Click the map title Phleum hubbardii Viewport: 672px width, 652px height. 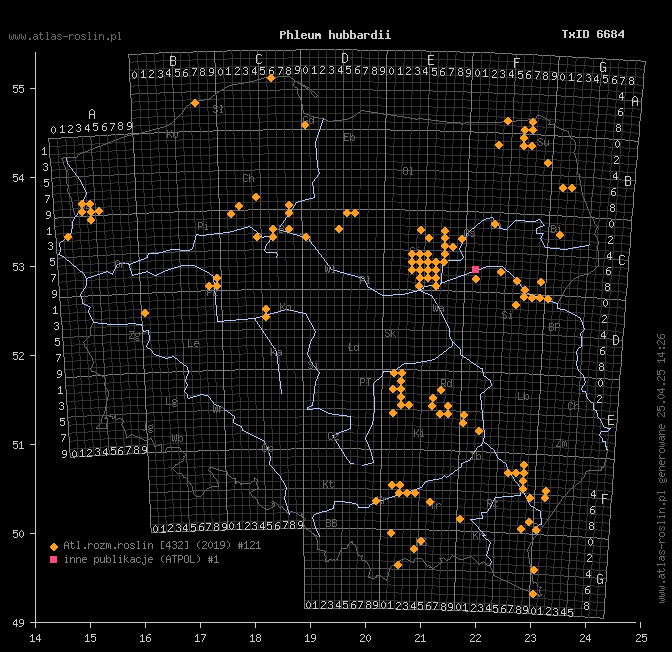click(x=335, y=35)
